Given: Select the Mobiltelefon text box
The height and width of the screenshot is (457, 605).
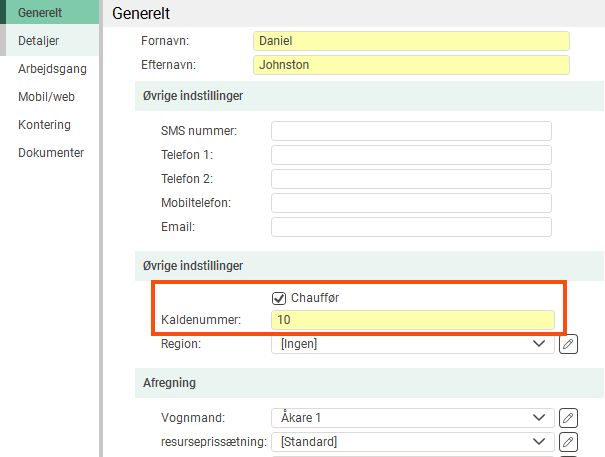Looking at the screenshot, I should click(411, 203).
